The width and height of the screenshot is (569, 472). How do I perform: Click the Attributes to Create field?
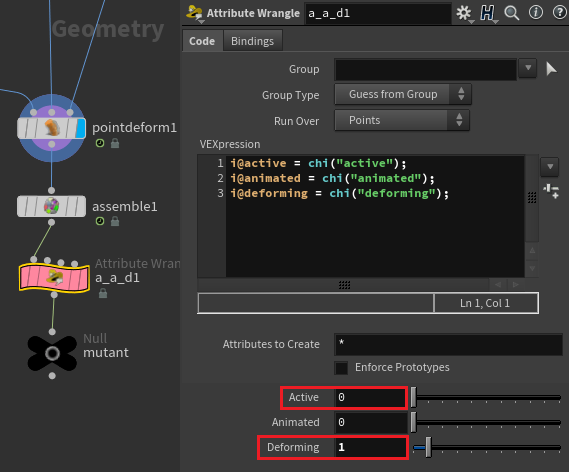[449, 344]
